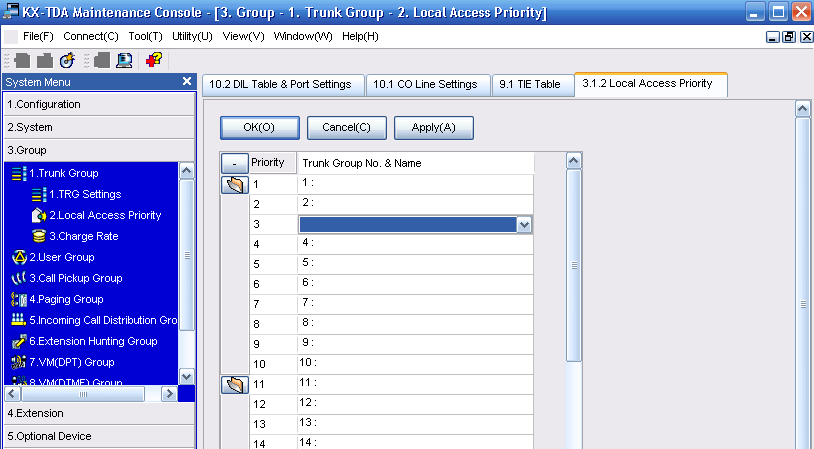Click trunk group cell reading 1 :
Viewport: 814px width, 449px height.
(416, 185)
